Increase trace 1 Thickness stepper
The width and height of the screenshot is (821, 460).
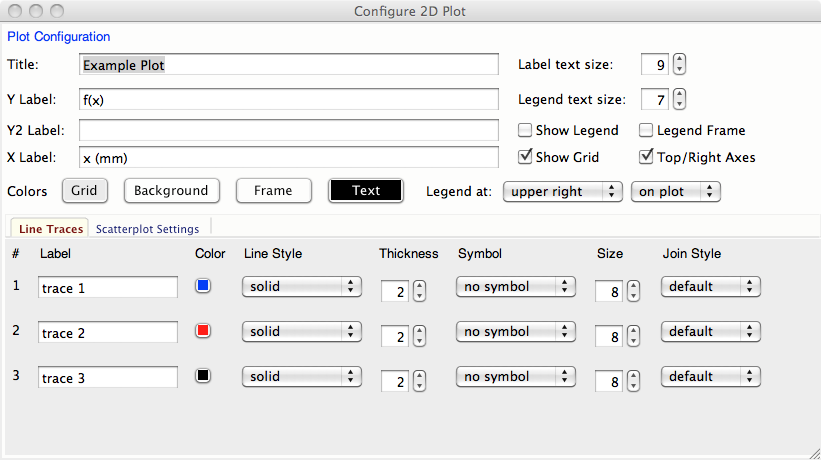click(x=419, y=286)
